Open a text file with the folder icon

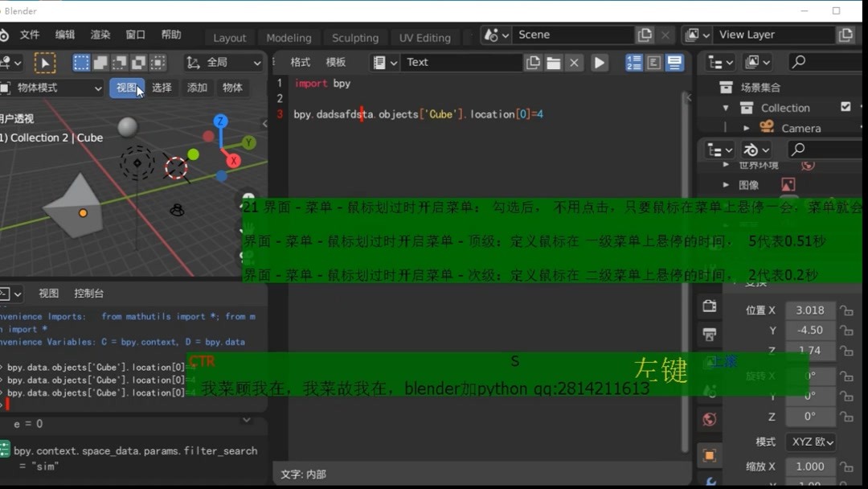553,62
